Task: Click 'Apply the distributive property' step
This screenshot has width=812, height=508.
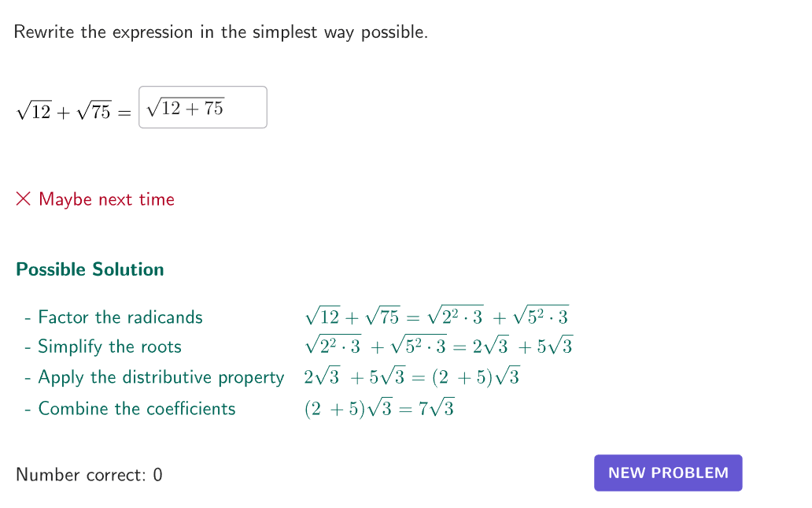Action: [x=161, y=377]
